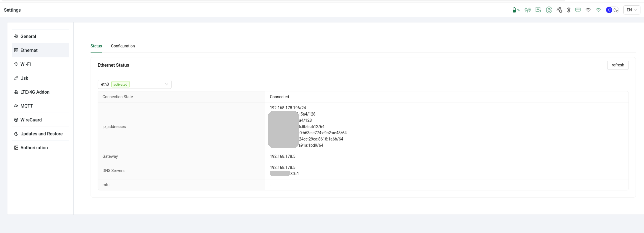Click the green Wi-Fi status icon
Viewport: 644px width, 233px height.
coord(598,10)
